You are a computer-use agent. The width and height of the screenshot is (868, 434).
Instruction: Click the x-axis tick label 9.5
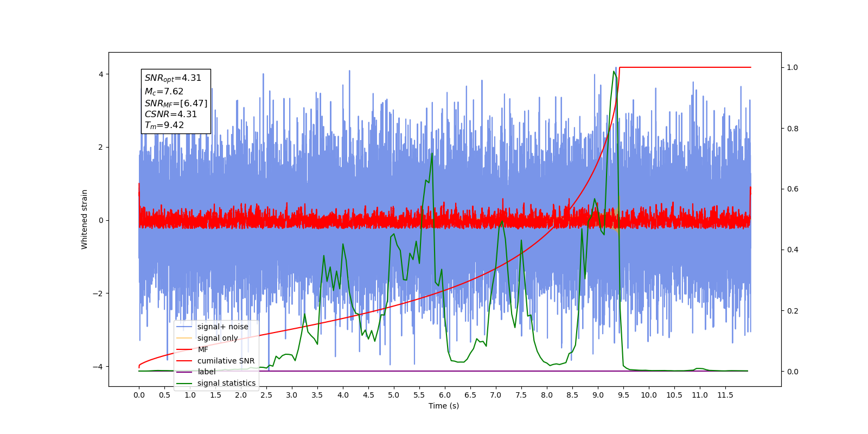coord(623,395)
